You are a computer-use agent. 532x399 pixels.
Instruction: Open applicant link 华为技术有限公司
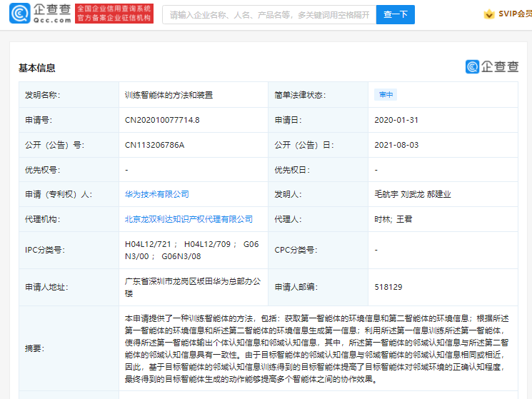pos(157,194)
